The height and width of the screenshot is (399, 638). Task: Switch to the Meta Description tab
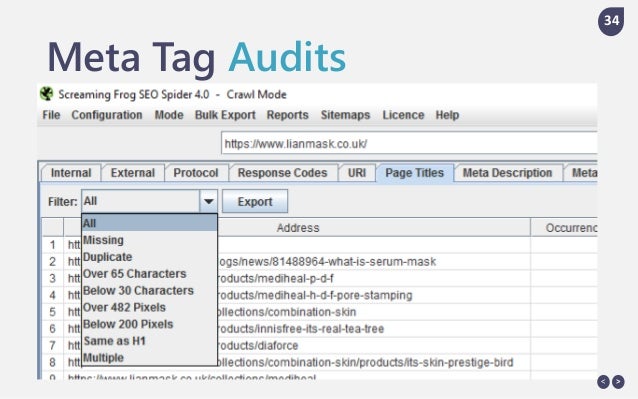[507, 173]
